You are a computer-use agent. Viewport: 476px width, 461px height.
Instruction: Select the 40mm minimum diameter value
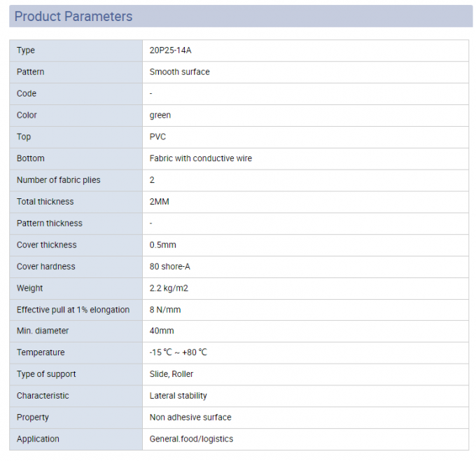(x=162, y=331)
